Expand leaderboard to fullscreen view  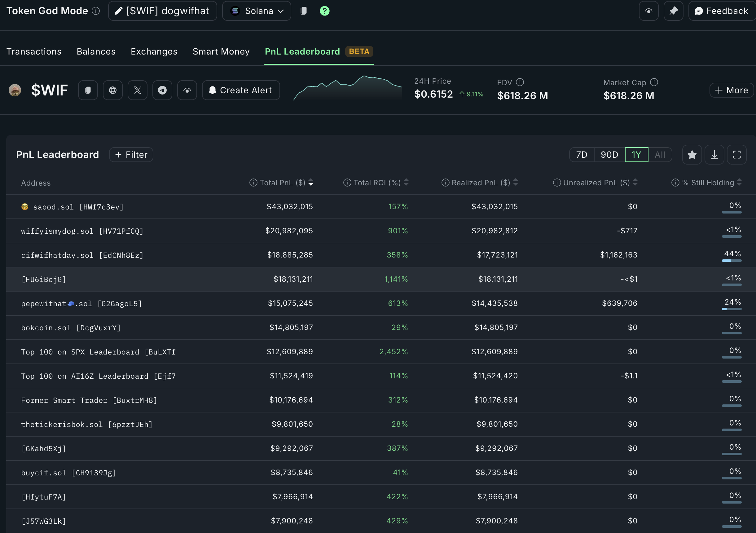coord(736,155)
